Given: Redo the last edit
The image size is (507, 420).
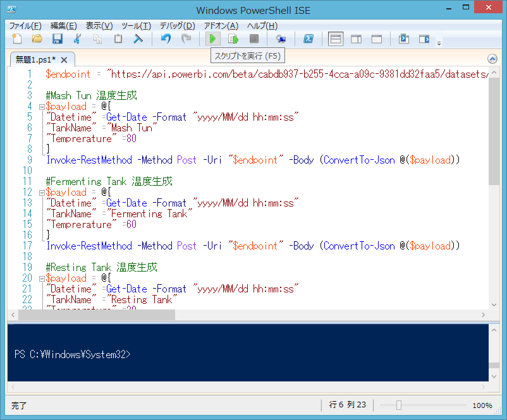Looking at the screenshot, I should 186,39.
